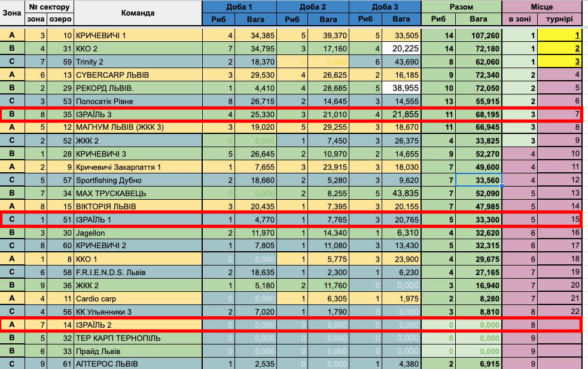Click the 'Jagellon' team cell

coord(138,233)
